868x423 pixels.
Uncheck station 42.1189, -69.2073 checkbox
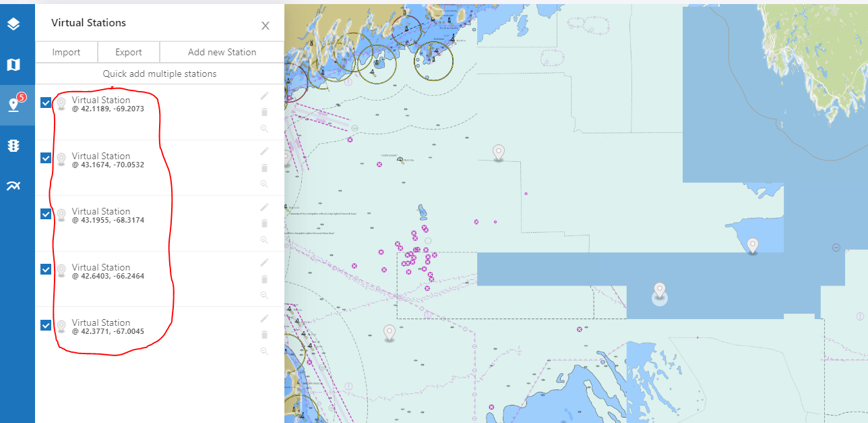[46, 103]
